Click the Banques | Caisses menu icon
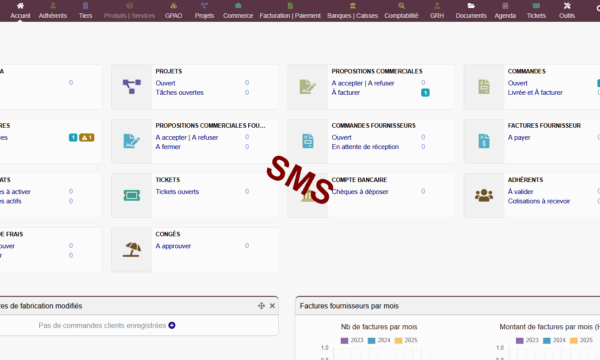 tap(352, 6)
